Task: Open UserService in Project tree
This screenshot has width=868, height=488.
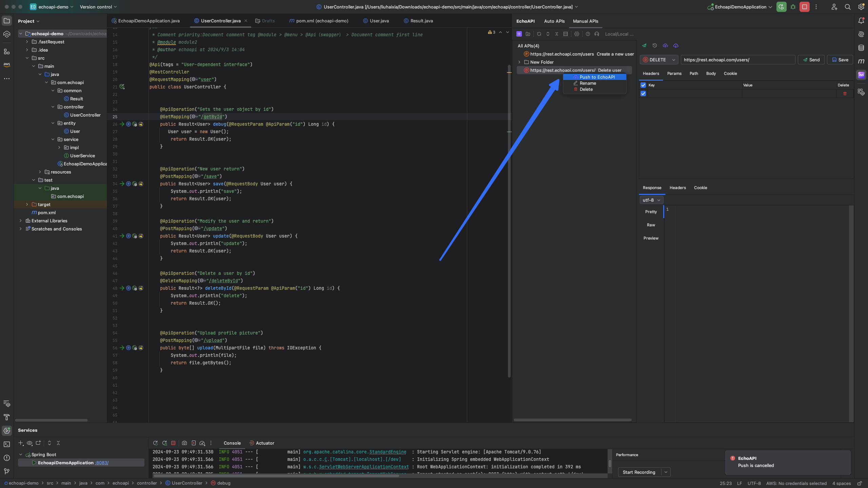Action: (82, 156)
